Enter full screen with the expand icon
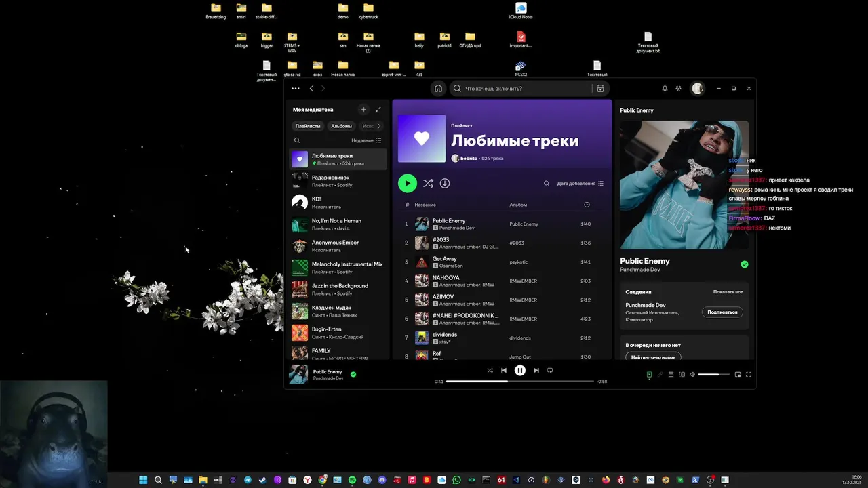Screen dimensions: 868x488 (x=749, y=375)
